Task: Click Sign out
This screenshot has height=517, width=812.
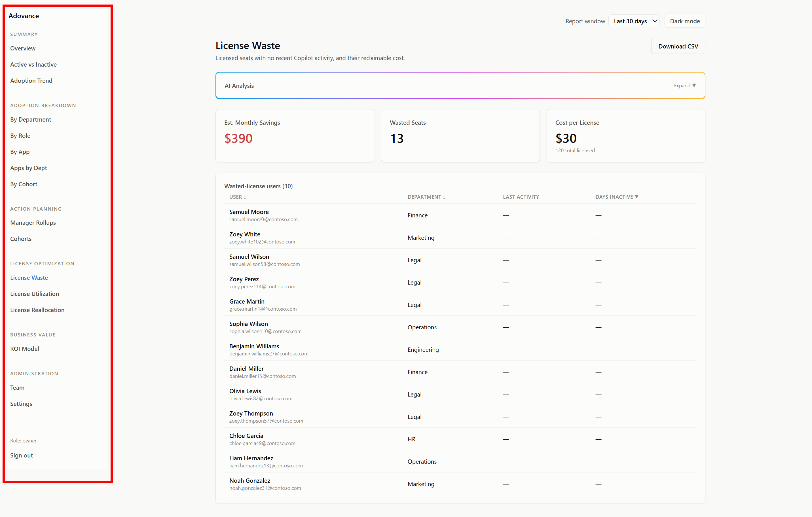Action: click(x=22, y=455)
